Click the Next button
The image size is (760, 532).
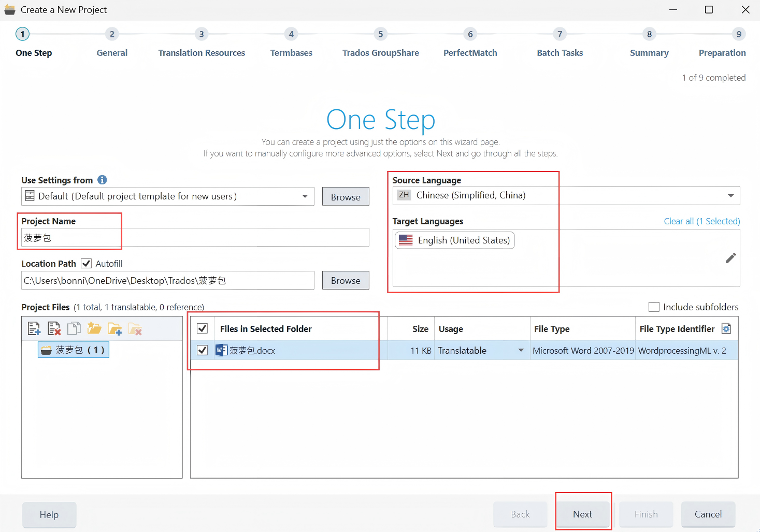pos(583,514)
